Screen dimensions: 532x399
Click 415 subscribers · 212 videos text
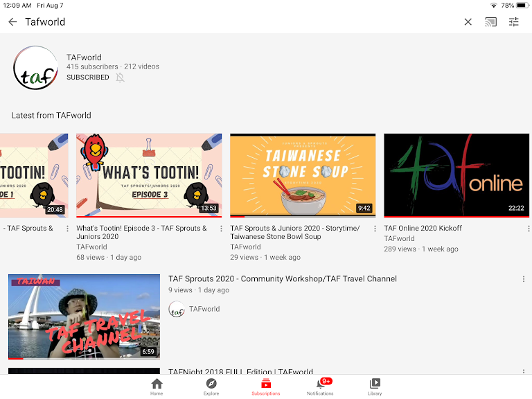click(x=113, y=66)
